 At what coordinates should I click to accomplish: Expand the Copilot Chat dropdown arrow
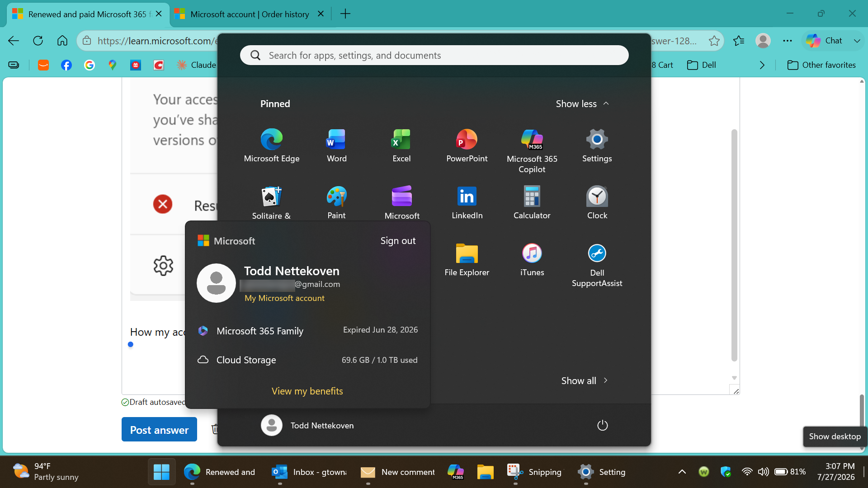click(857, 41)
